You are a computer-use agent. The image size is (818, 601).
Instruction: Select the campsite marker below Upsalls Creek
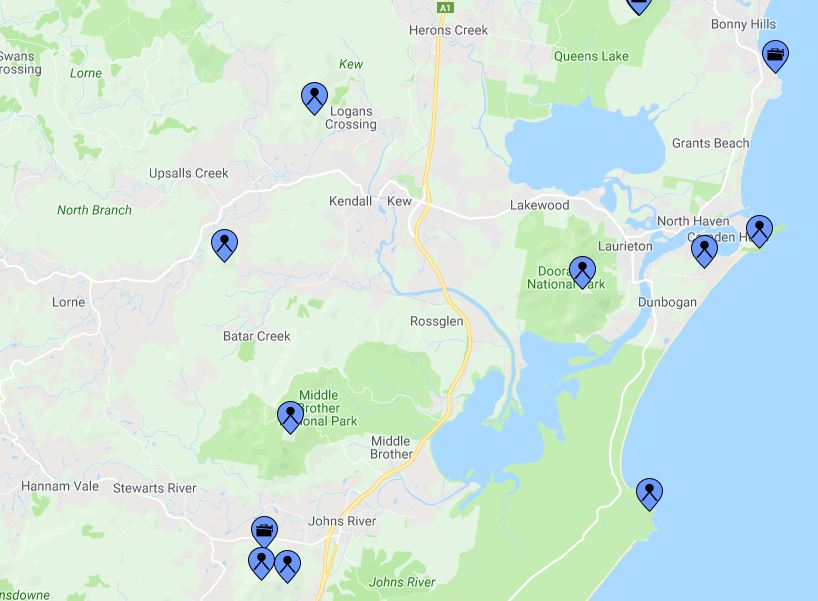tap(224, 245)
